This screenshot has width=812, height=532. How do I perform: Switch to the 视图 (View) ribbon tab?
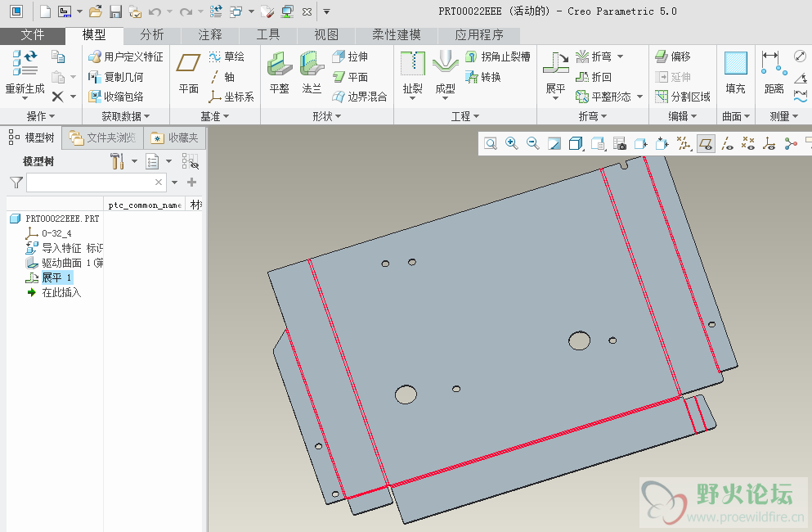point(326,34)
